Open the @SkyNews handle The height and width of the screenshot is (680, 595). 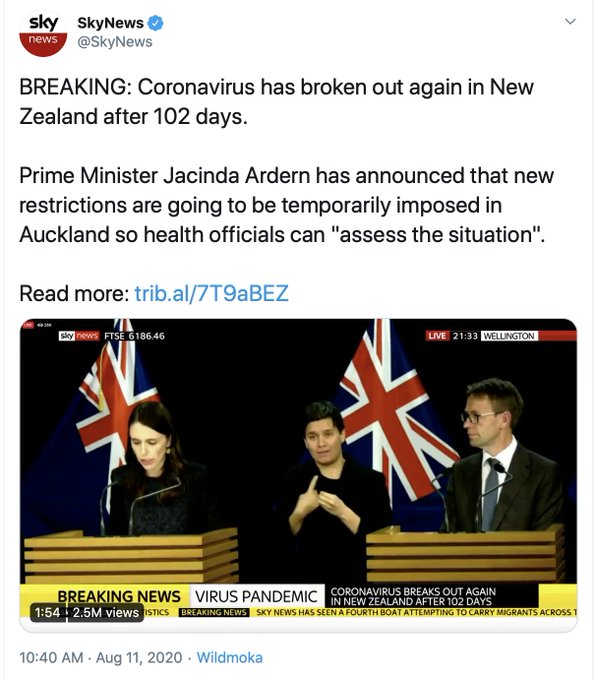click(x=115, y=42)
